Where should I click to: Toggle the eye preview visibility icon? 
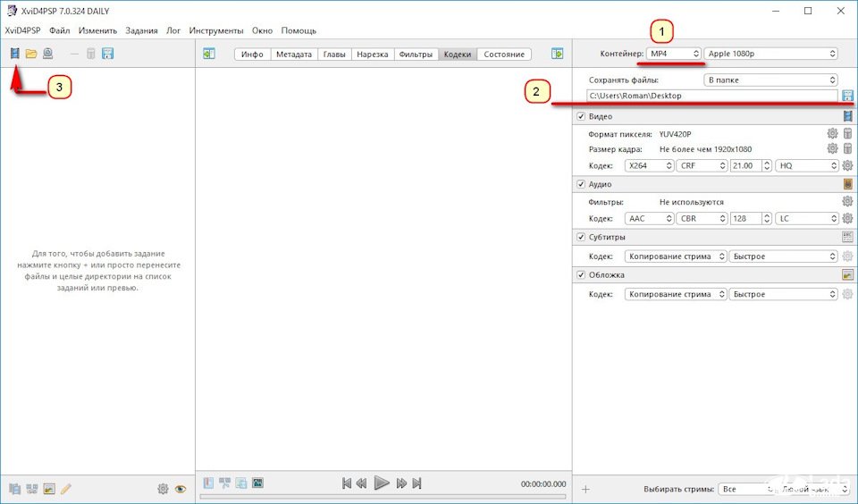coord(181,489)
